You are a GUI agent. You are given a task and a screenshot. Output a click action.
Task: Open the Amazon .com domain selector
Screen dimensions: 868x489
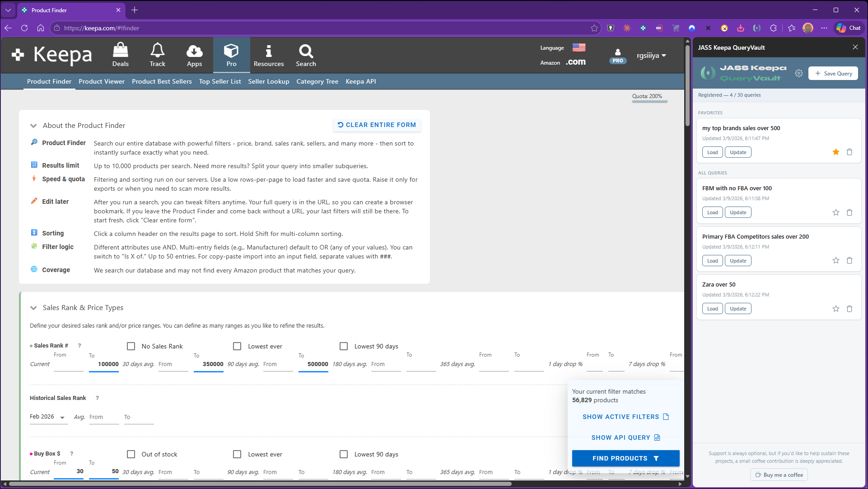click(x=575, y=62)
